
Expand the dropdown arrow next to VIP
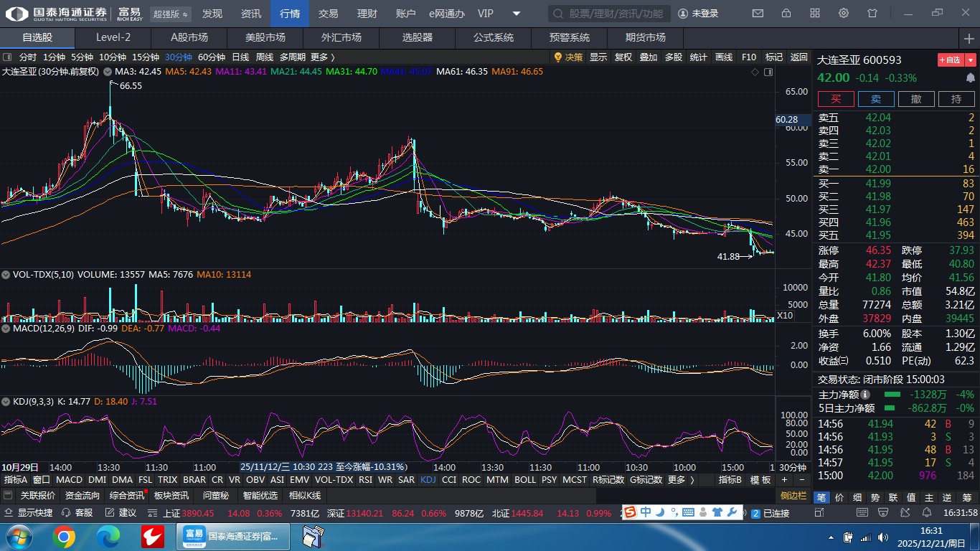coord(517,14)
